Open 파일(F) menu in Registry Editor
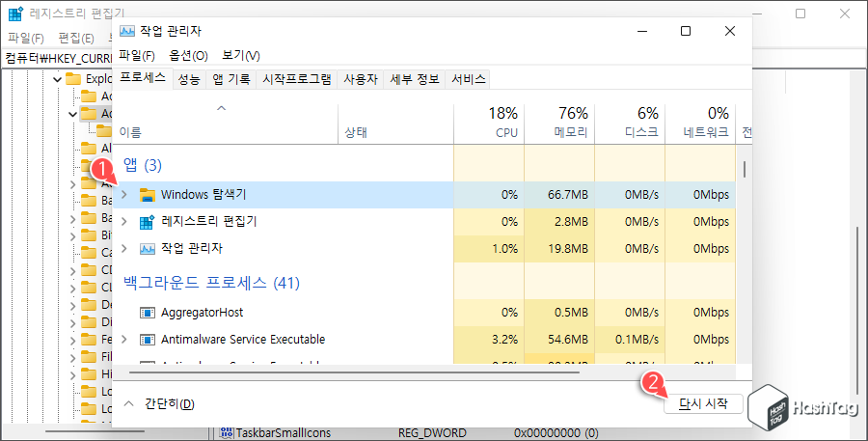This screenshot has width=868, height=441. pyautogui.click(x=26, y=39)
